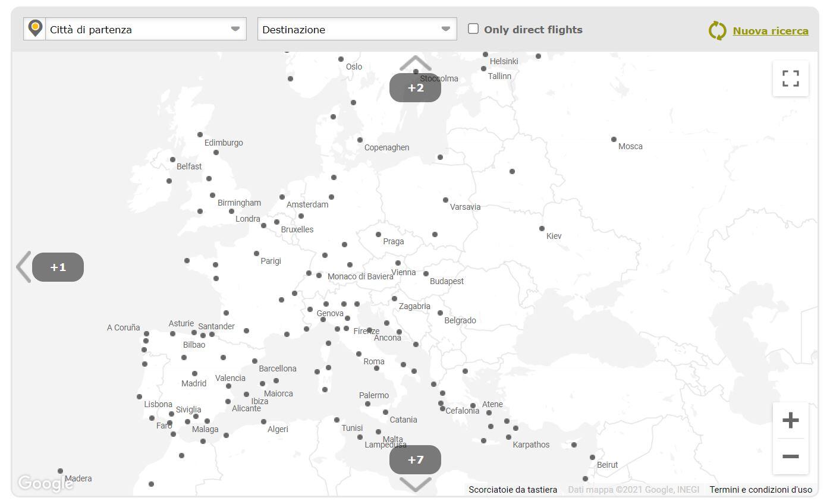830x504 pixels.
Task: Click the refresh arrows icon next to Nuova ricerca
Action: [718, 30]
